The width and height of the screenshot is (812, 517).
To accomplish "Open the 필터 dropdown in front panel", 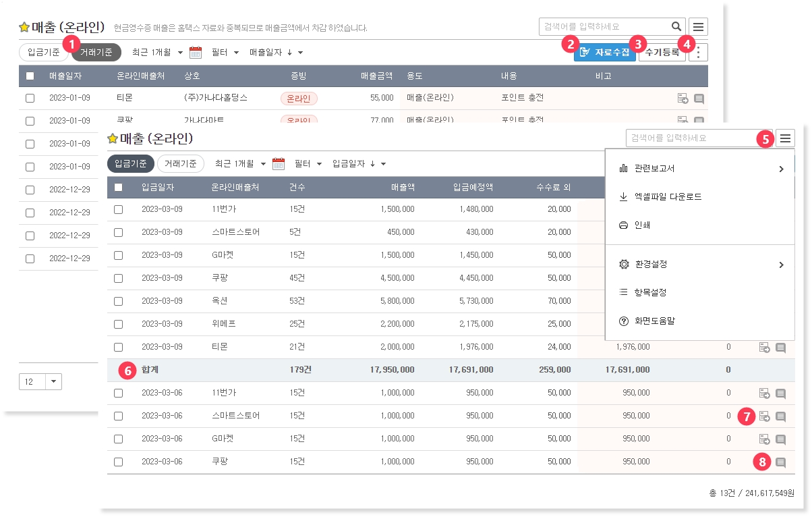I will pyautogui.click(x=308, y=163).
